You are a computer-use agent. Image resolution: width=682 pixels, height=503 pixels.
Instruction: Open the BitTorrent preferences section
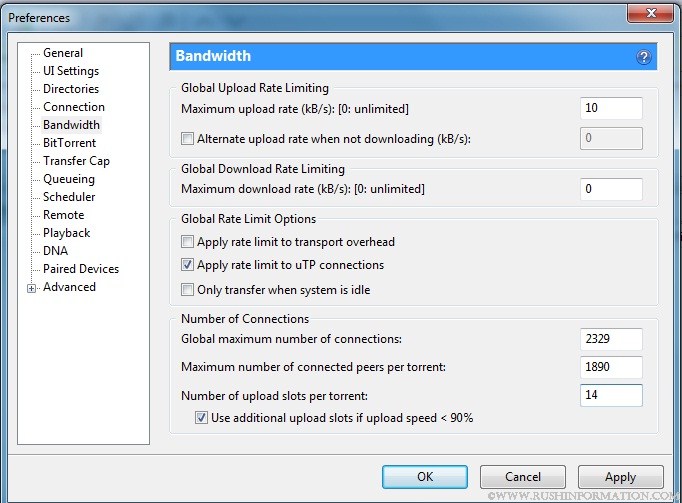(x=70, y=143)
